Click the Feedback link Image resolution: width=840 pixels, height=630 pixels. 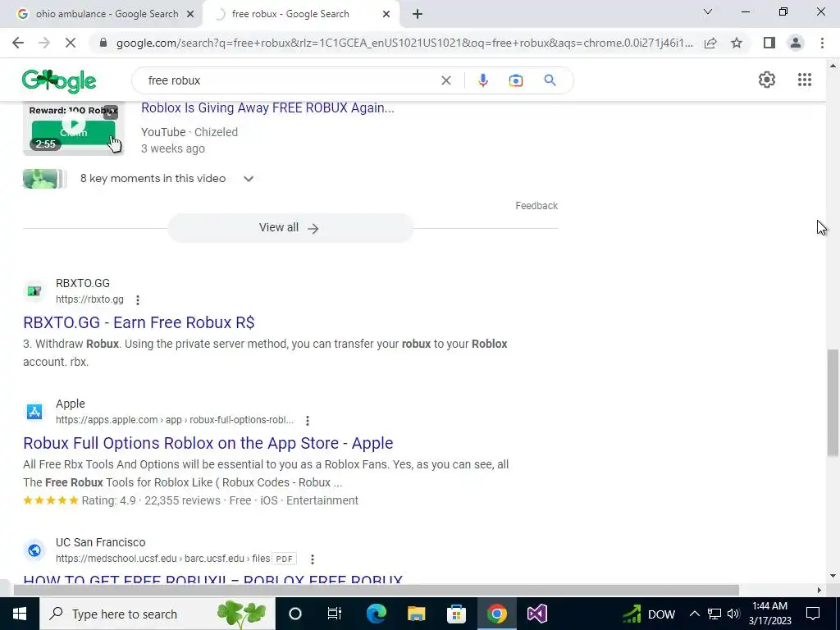pos(536,206)
